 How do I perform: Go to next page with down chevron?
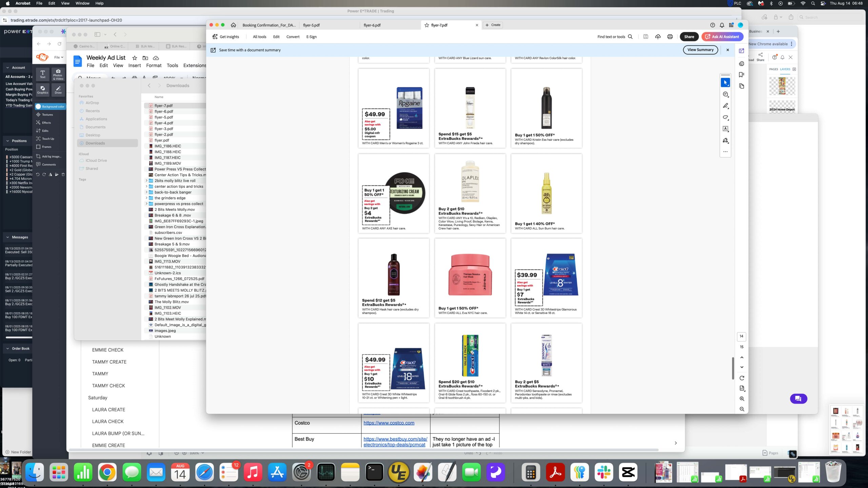[742, 367]
